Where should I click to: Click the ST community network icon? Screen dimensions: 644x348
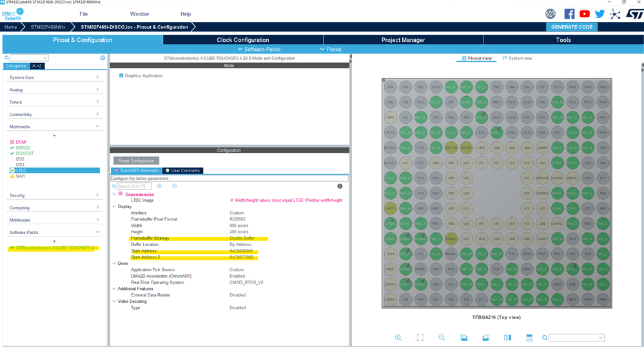(x=615, y=14)
